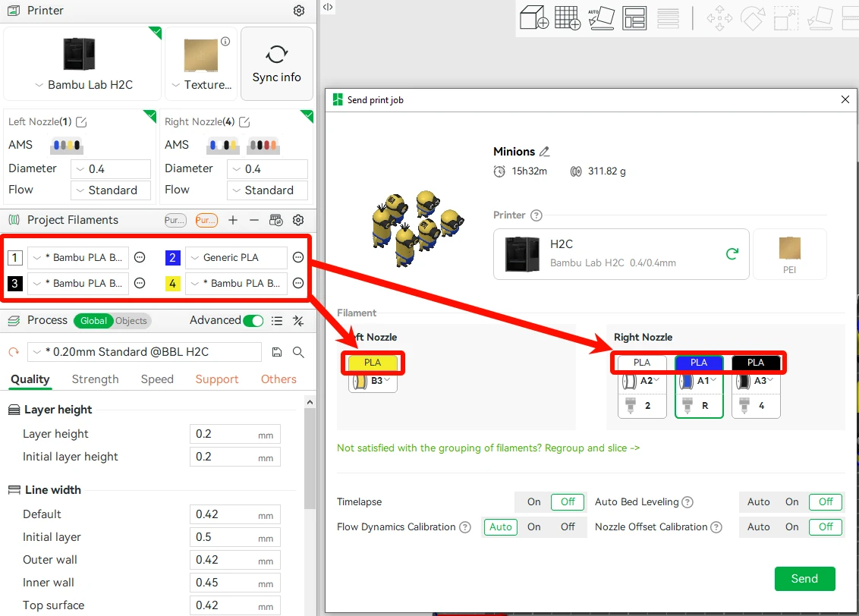Toggle the Advanced switch
Viewport: 859px width, 616px height.
point(253,321)
